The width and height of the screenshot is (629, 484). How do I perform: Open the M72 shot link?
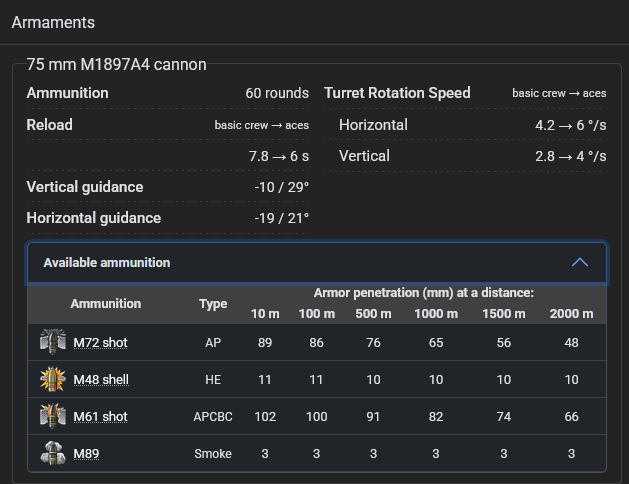(x=100, y=343)
